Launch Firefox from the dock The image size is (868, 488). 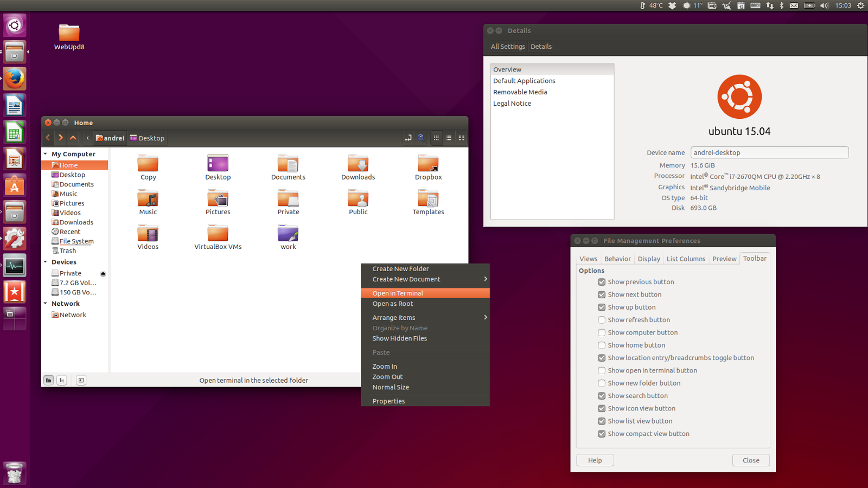point(14,78)
